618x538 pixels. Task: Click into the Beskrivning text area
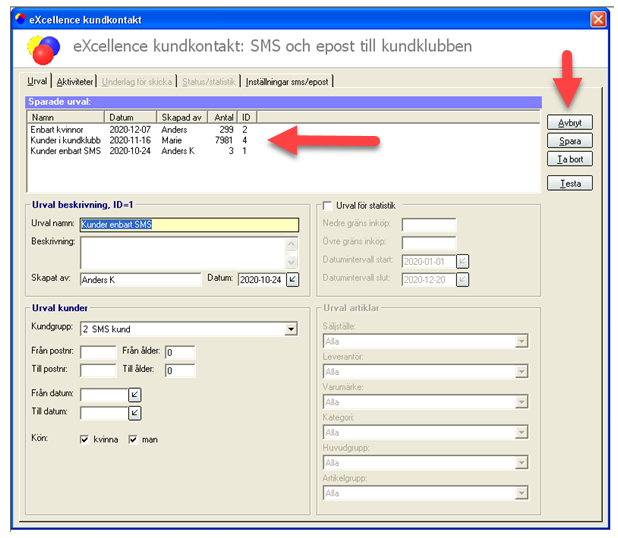pyautogui.click(x=183, y=253)
